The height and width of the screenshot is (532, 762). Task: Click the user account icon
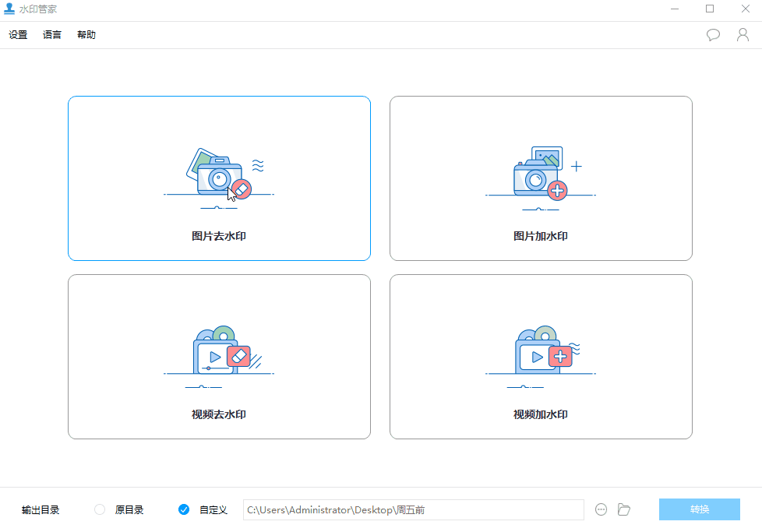743,34
